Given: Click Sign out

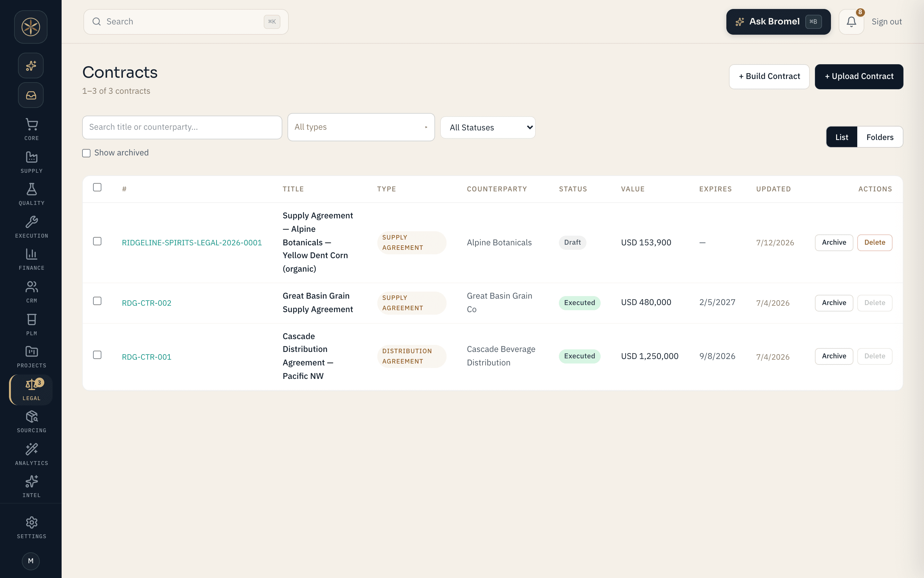Looking at the screenshot, I should point(886,22).
